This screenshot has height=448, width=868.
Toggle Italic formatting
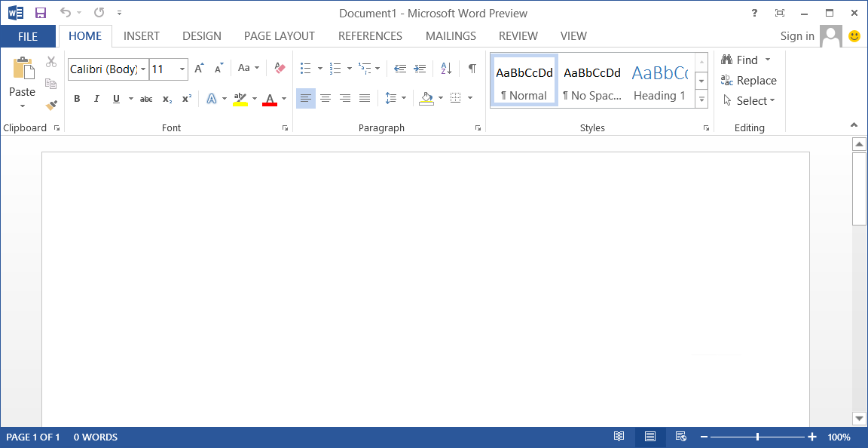96,99
